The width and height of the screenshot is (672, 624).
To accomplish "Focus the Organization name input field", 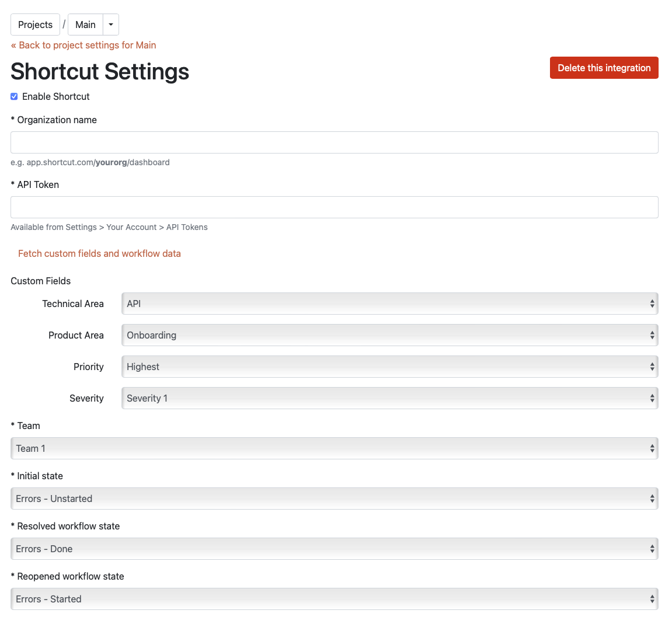I will pyautogui.click(x=335, y=142).
